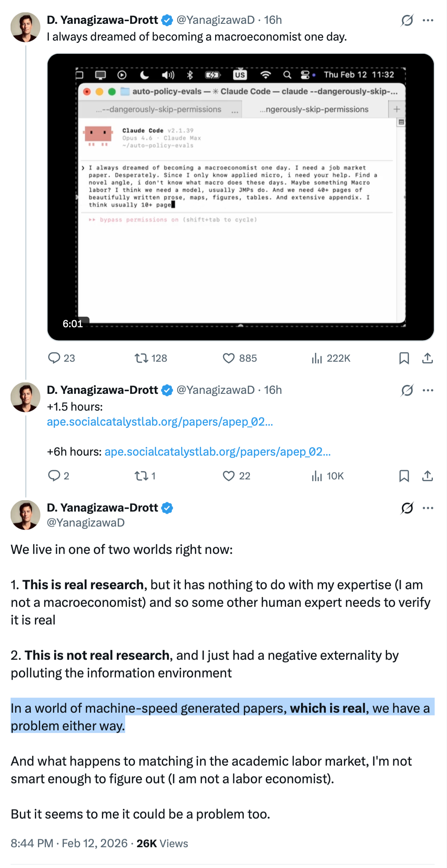Reply to the tweet with 23 replies
The width and height of the screenshot is (447, 868).
[54, 358]
